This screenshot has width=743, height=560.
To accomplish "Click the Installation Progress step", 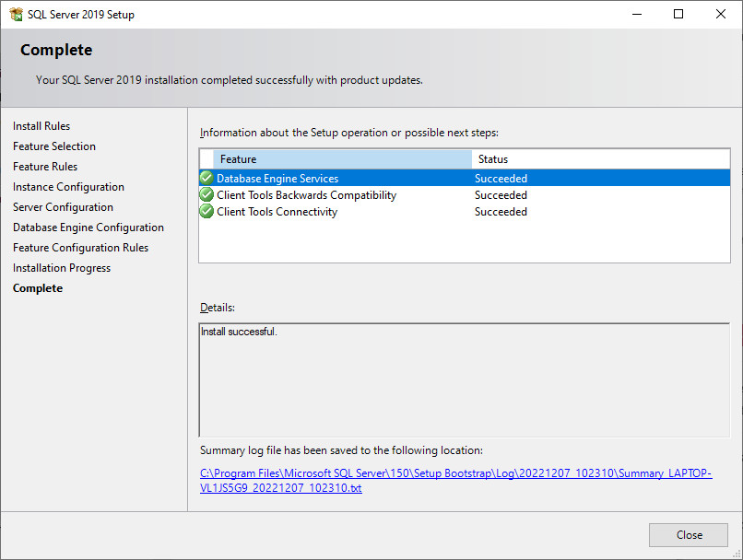I will (x=62, y=268).
